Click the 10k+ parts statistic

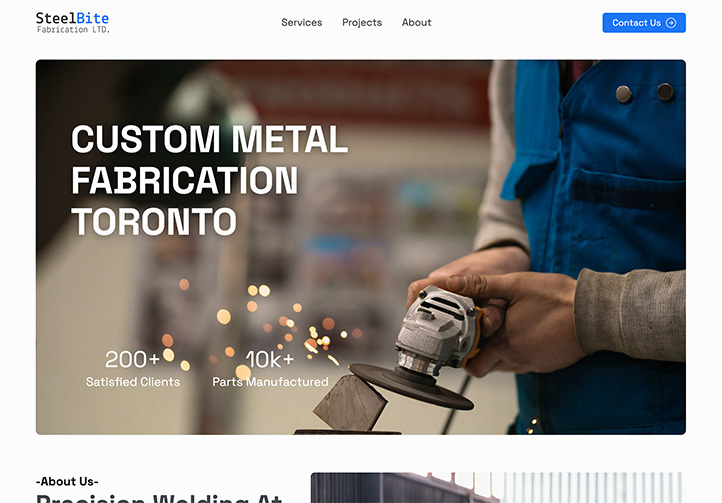coord(270,359)
